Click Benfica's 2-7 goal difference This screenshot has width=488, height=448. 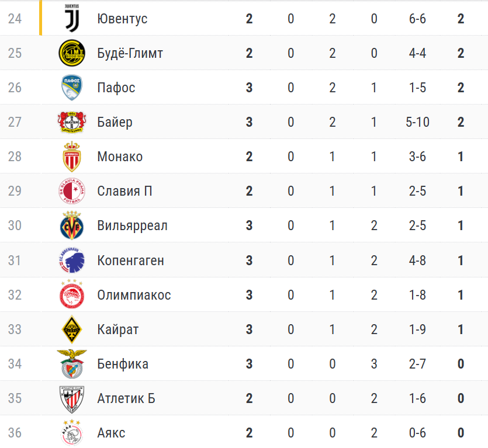pyautogui.click(x=417, y=364)
